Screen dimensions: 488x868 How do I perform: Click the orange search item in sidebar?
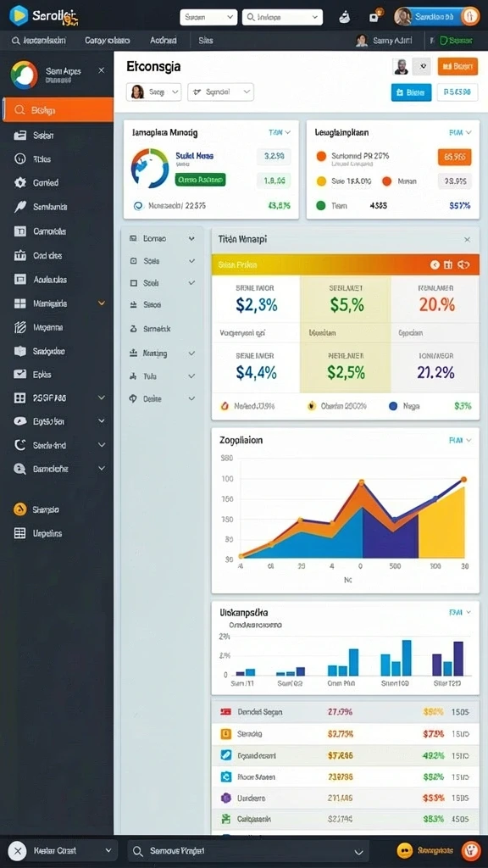58,110
